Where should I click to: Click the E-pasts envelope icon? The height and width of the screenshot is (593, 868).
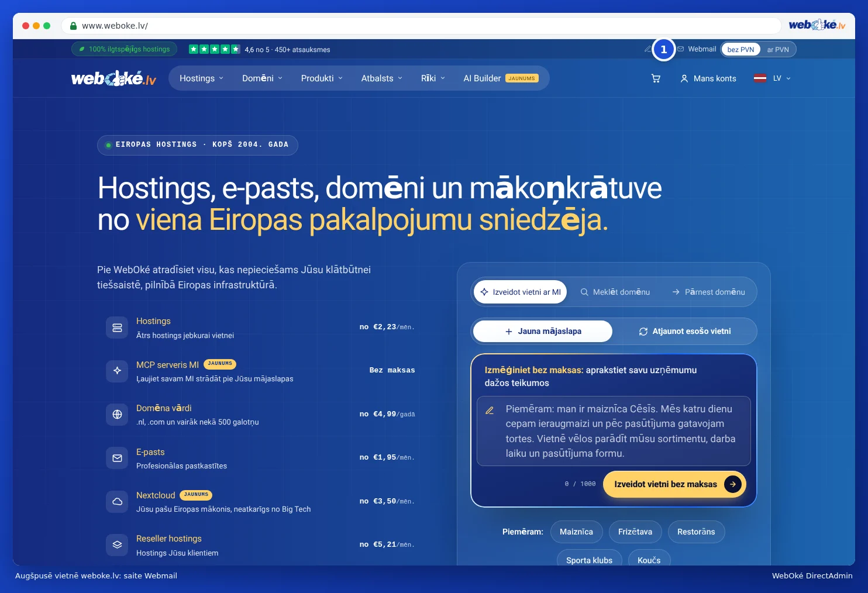pyautogui.click(x=117, y=458)
